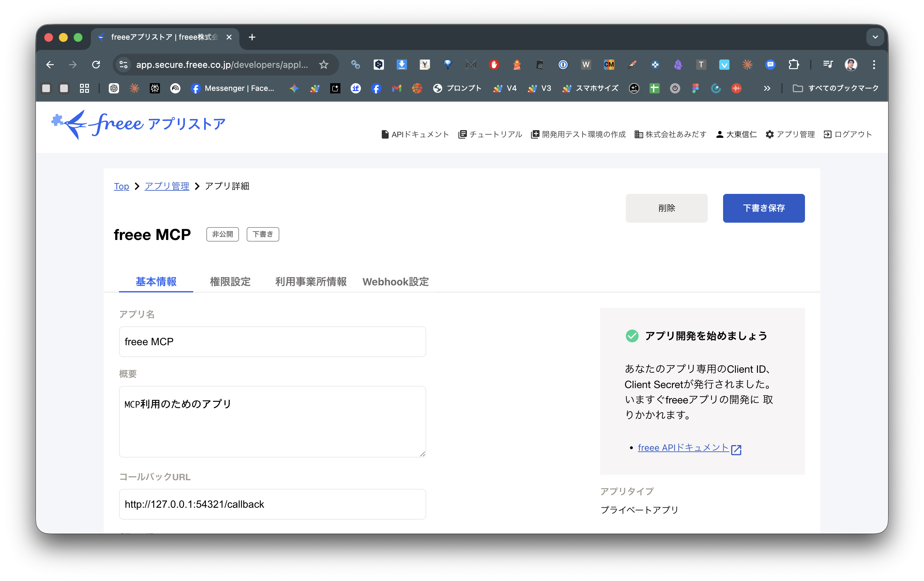Open the Gmail bookmark icon

[x=396, y=88]
